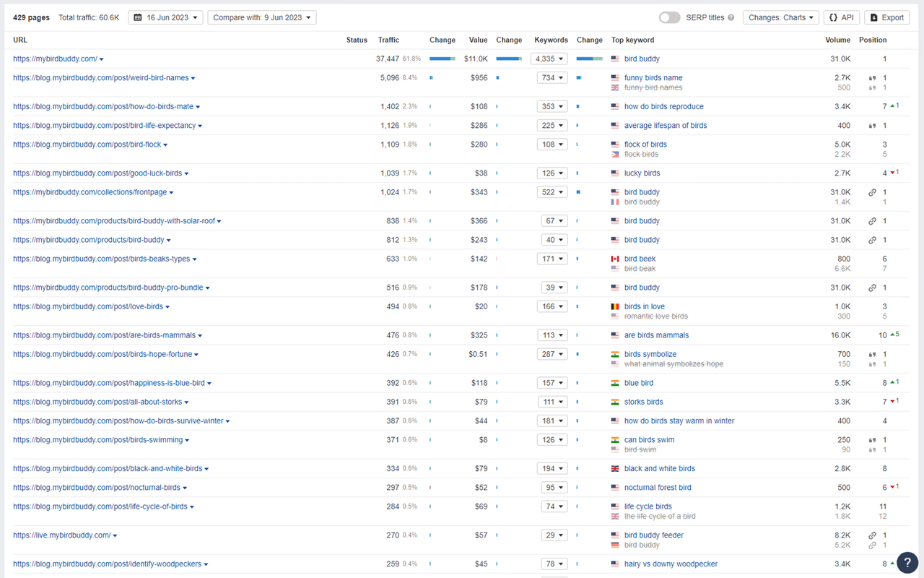The height and width of the screenshot is (578, 924).
Task: Click the featured snippet icon for average lifespan of birds
Action: coord(872,126)
